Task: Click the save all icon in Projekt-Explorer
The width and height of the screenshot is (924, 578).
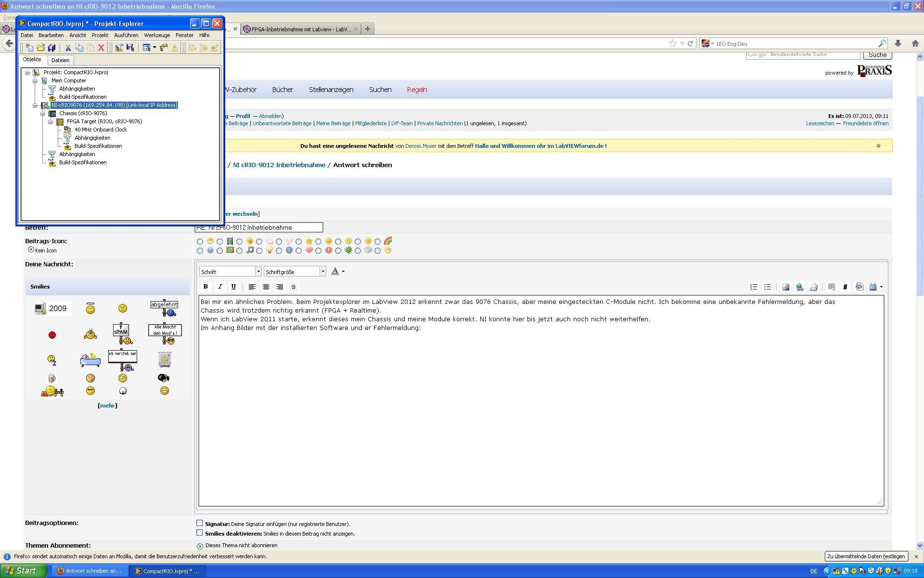Action: [x=52, y=48]
